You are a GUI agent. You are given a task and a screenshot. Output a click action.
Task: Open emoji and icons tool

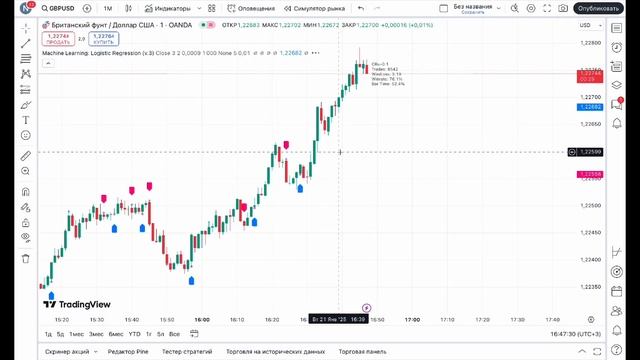coord(26,135)
